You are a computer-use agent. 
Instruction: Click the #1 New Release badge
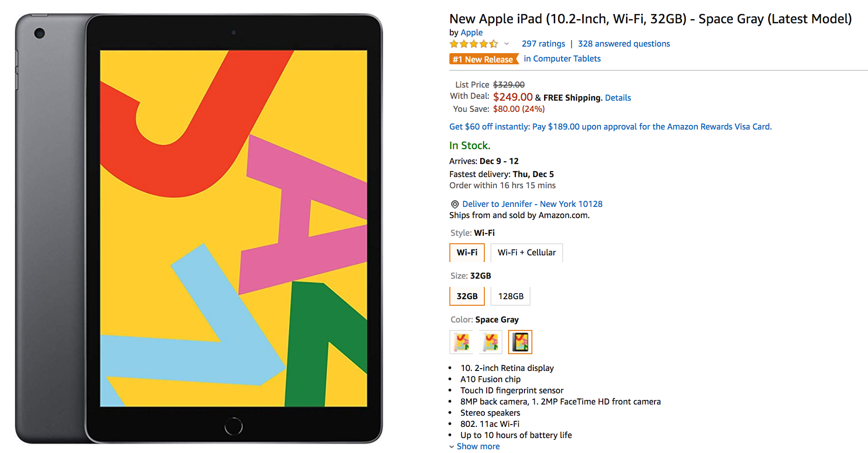click(x=483, y=59)
